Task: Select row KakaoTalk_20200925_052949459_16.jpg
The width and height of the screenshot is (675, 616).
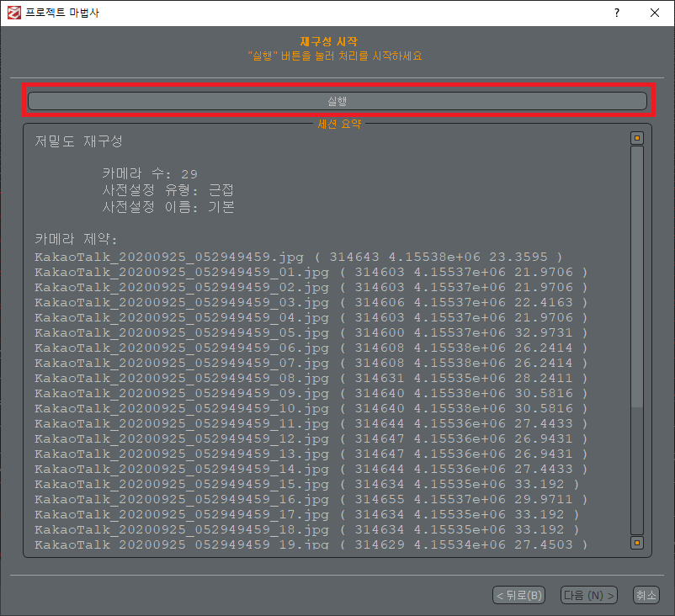Action: 311,499
